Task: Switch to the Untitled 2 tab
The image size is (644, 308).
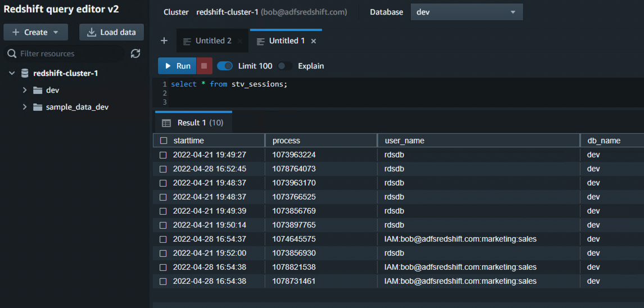Action: coord(213,40)
